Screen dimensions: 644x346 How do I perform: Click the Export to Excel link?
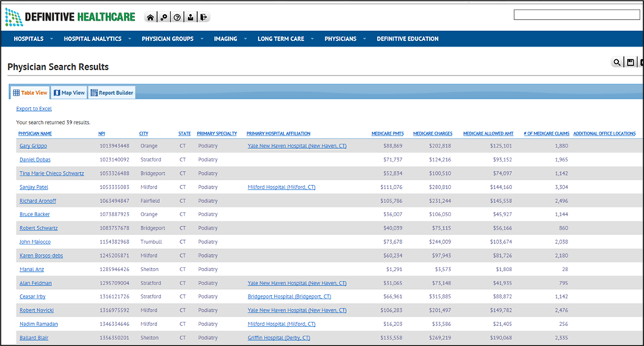(34, 109)
